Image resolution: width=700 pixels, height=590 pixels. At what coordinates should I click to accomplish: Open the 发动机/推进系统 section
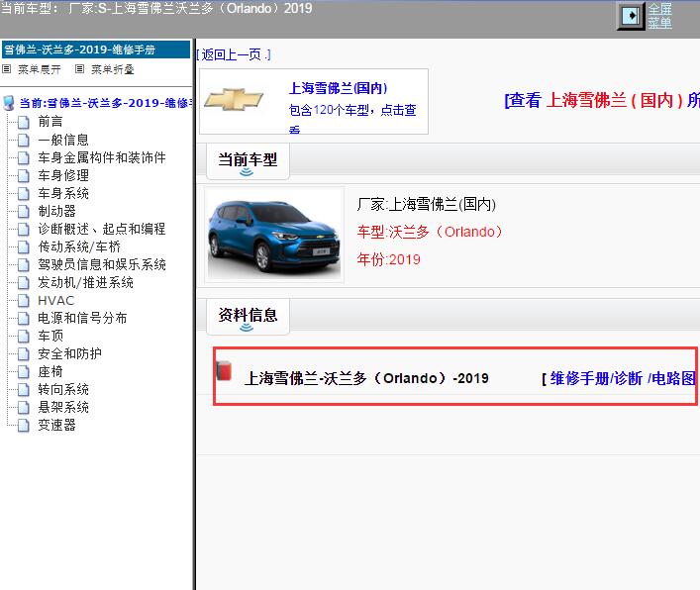(85, 282)
